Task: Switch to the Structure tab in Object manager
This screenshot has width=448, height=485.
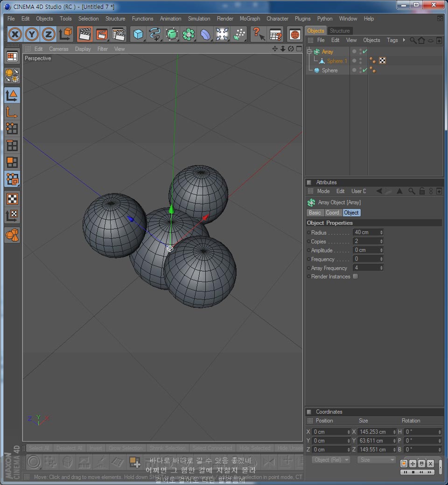Action: pyautogui.click(x=340, y=31)
